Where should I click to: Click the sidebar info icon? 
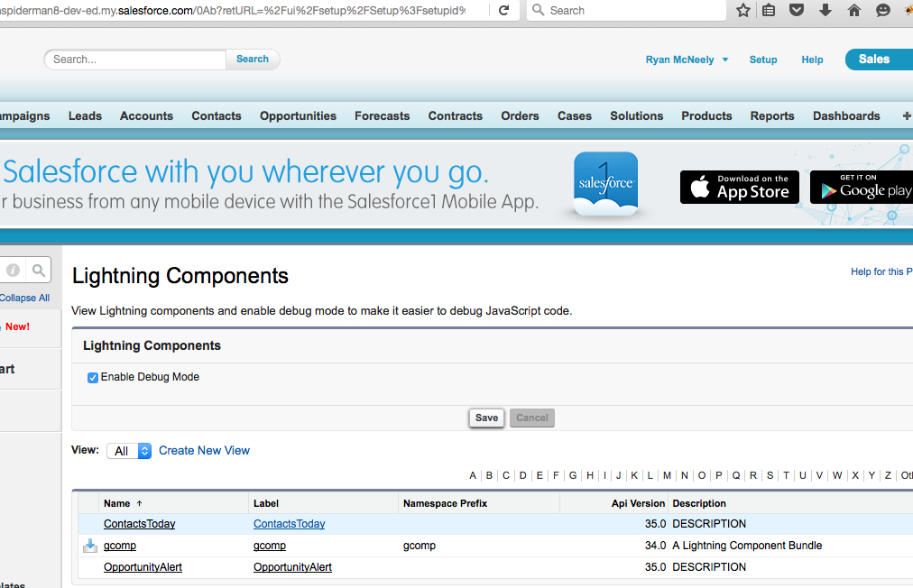(x=13, y=271)
